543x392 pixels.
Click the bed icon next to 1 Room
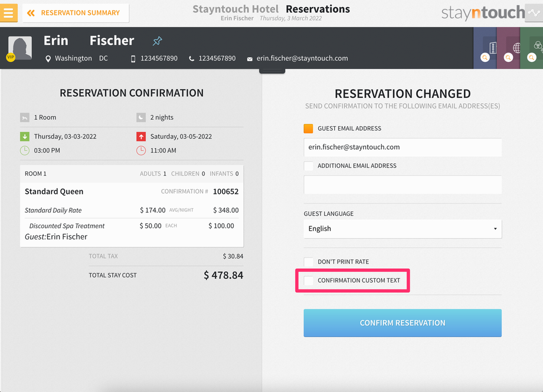coord(25,118)
